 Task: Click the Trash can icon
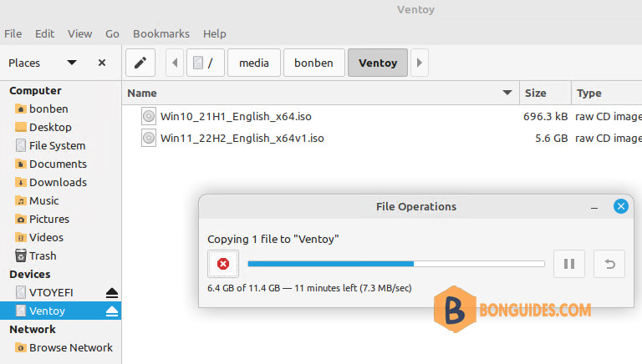coord(20,255)
